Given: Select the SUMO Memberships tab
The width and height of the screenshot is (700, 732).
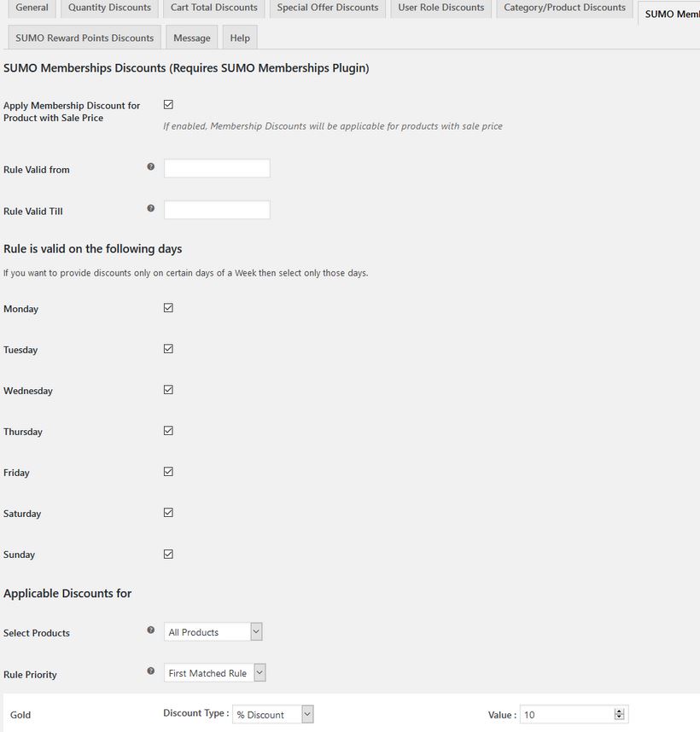Looking at the screenshot, I should (671, 14).
